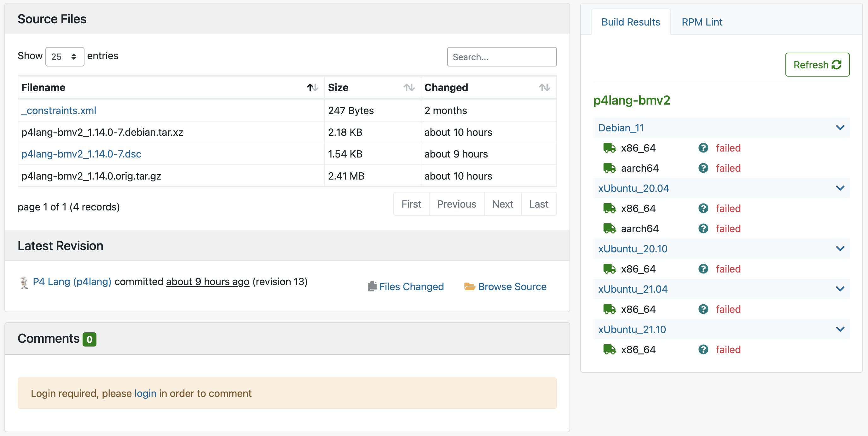Go to Next page of files
This screenshot has height=436, width=868.
click(502, 204)
